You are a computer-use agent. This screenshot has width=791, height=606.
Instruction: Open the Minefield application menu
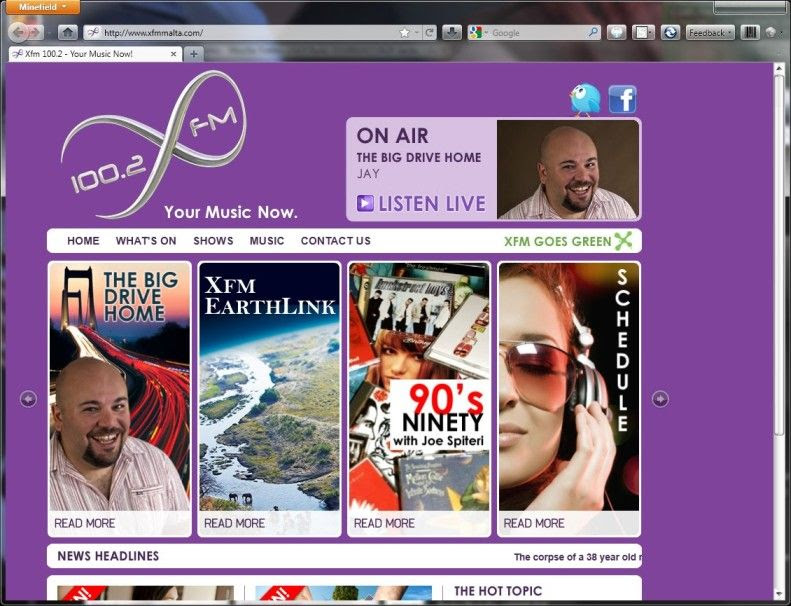coord(42,7)
